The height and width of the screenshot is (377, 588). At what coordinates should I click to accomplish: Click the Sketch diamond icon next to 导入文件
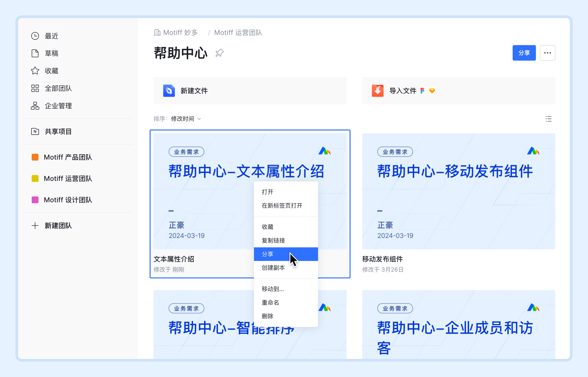pyautogui.click(x=432, y=91)
